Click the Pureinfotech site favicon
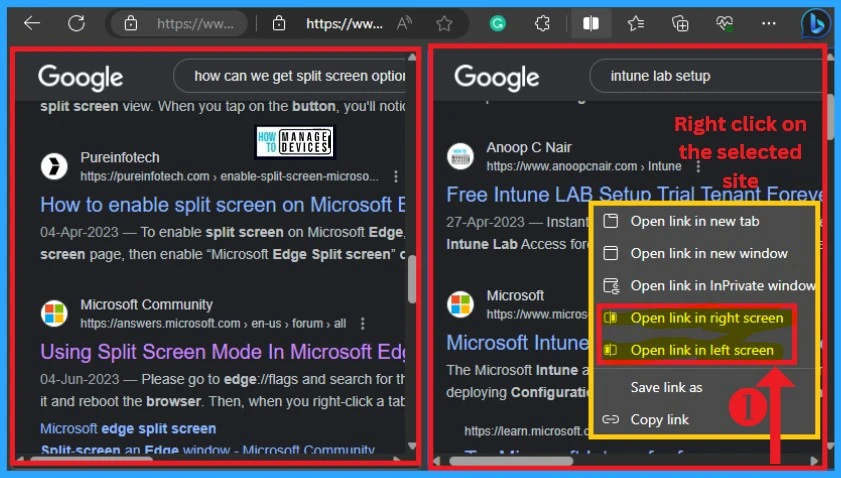841x478 pixels. click(54, 166)
